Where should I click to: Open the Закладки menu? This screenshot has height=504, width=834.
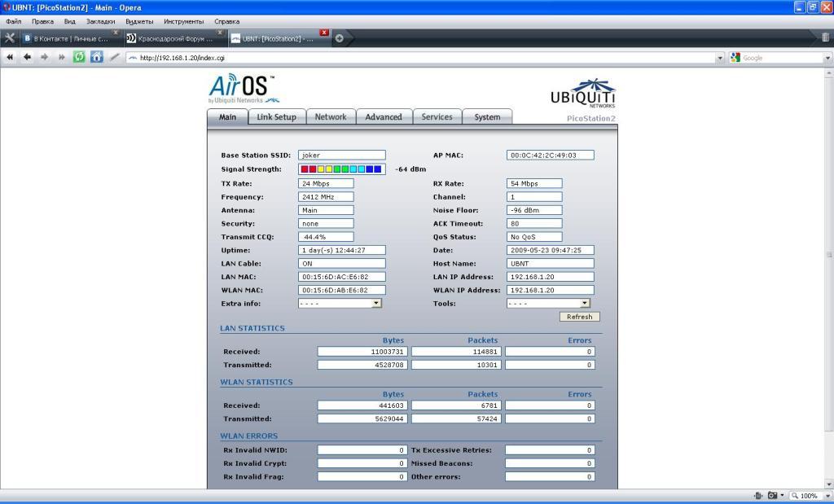pyautogui.click(x=100, y=21)
